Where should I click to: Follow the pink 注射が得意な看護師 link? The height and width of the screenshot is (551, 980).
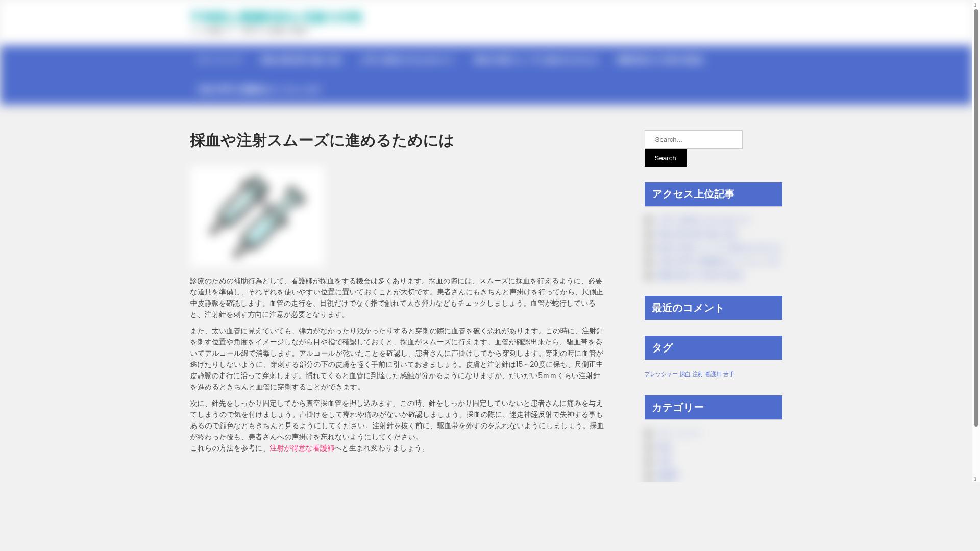(x=302, y=448)
